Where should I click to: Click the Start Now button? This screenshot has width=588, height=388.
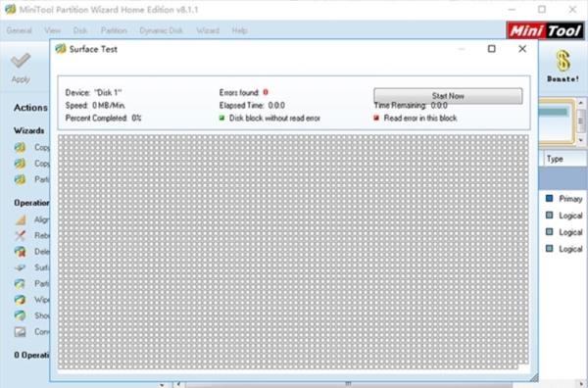pos(448,96)
